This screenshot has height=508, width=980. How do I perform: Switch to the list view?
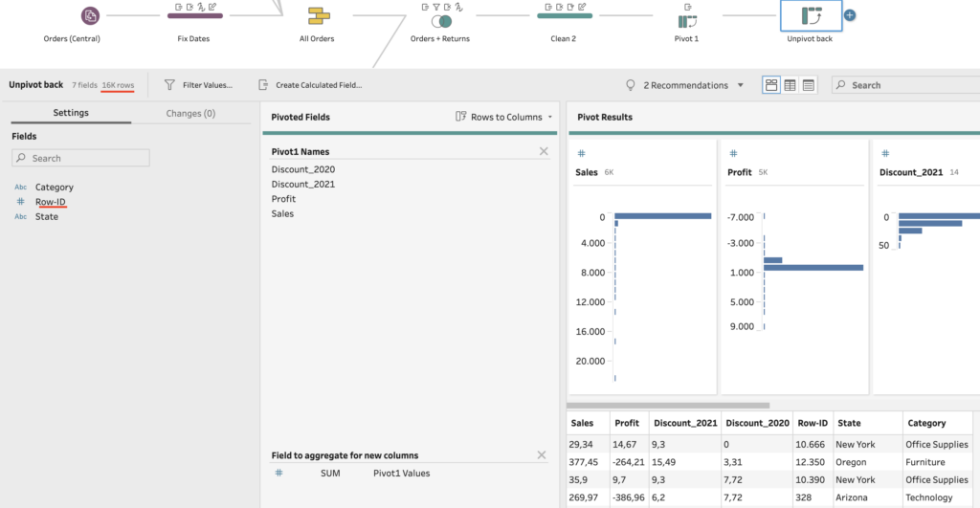pyautogui.click(x=809, y=85)
